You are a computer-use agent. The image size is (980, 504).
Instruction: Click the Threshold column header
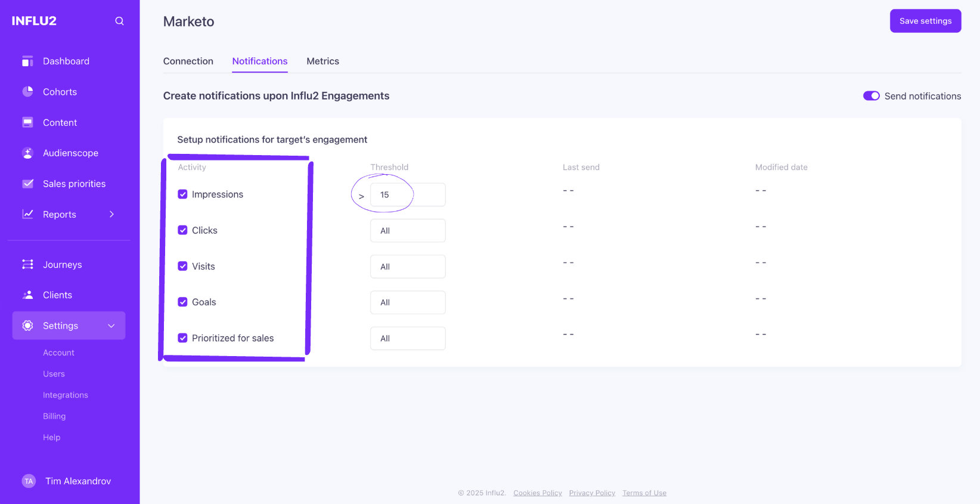389,168
